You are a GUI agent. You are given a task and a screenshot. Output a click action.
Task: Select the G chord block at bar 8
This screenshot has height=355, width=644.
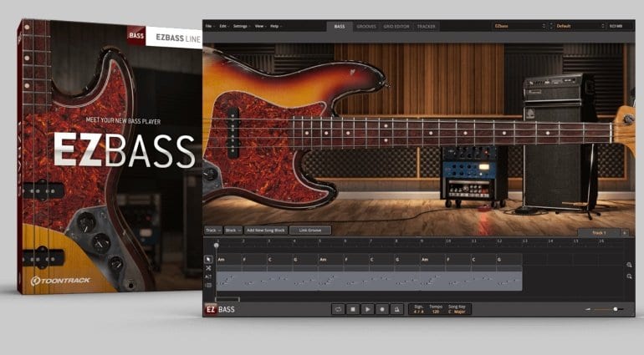coord(407,260)
